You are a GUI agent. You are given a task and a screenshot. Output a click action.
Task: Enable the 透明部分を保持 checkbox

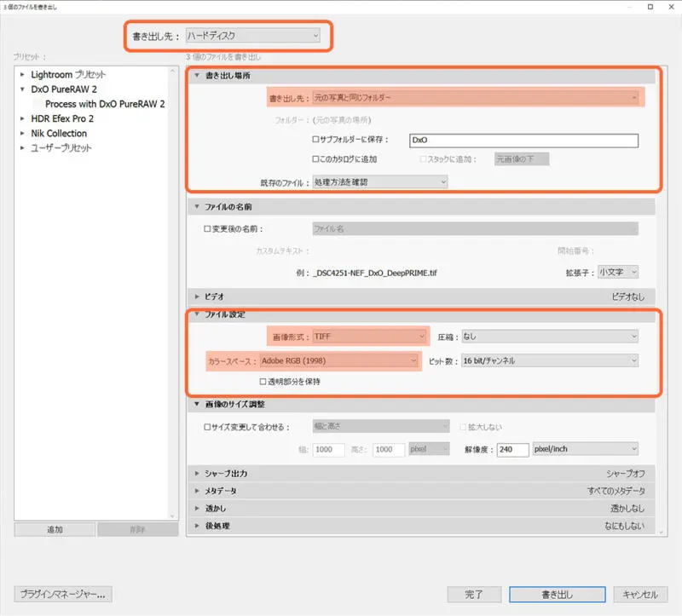click(263, 381)
